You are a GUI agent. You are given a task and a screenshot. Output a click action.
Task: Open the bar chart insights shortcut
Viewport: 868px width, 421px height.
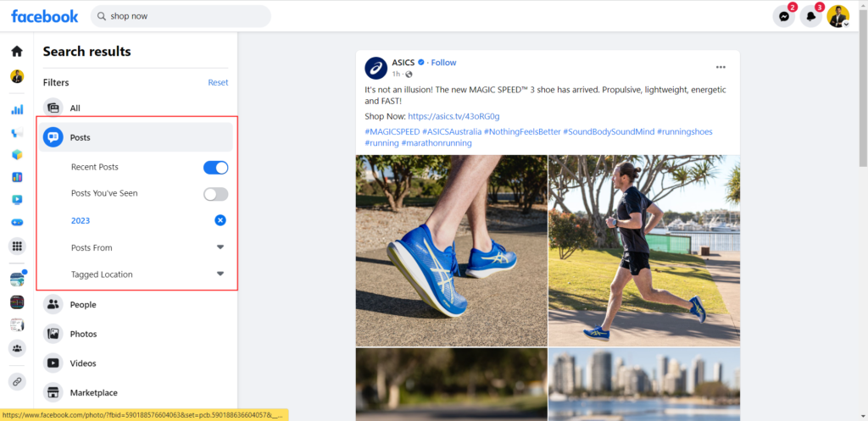(17, 109)
